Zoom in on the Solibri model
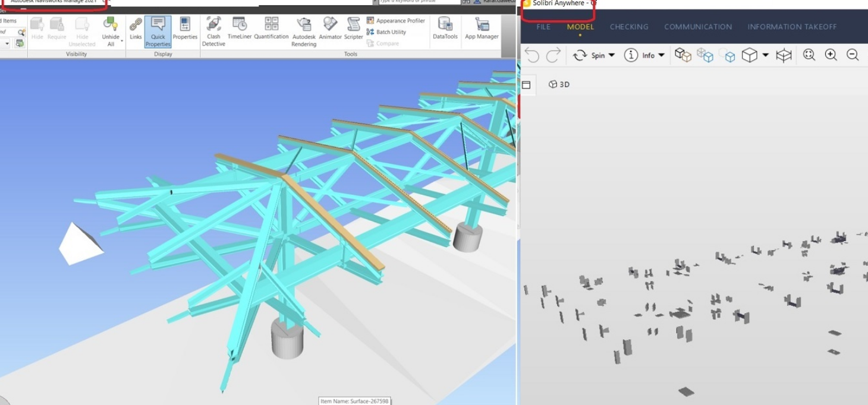The height and width of the screenshot is (405, 868). point(831,55)
